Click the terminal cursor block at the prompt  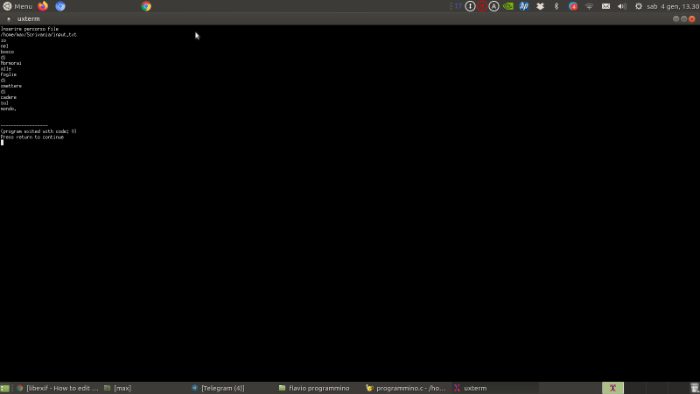pos(2,142)
